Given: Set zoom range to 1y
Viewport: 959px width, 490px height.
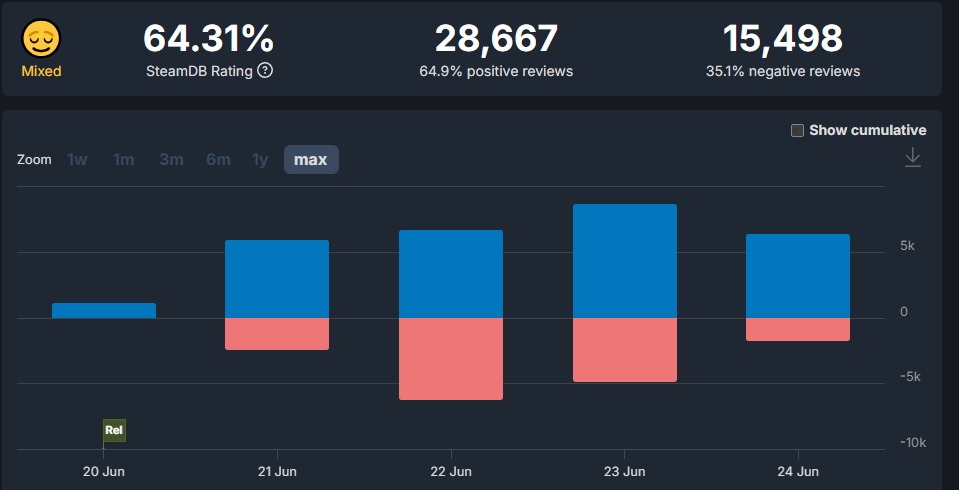Looking at the screenshot, I should click(x=260, y=160).
